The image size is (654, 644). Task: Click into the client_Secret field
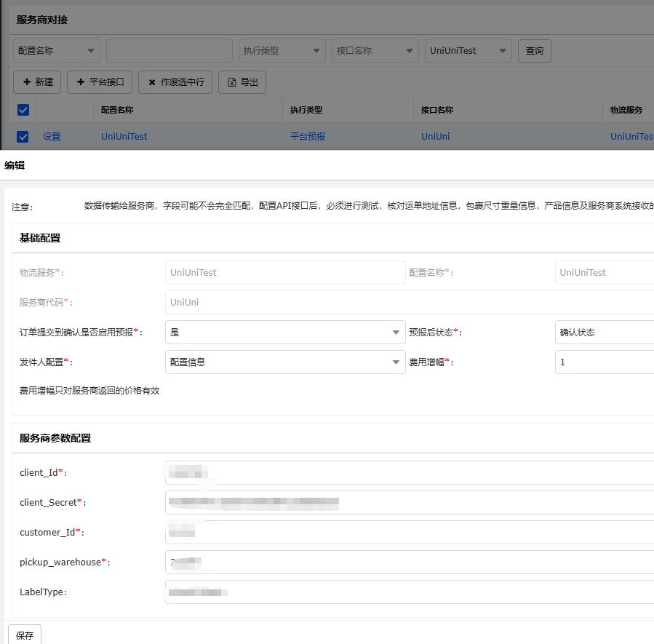407,503
